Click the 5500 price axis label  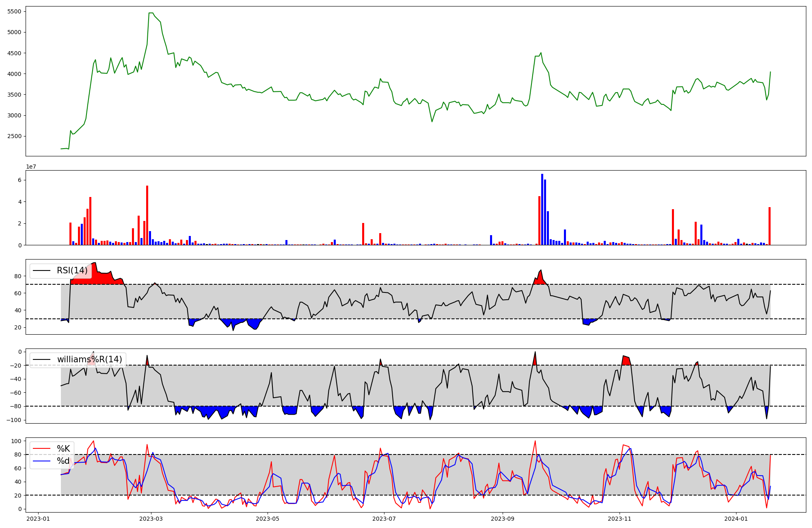coord(15,11)
